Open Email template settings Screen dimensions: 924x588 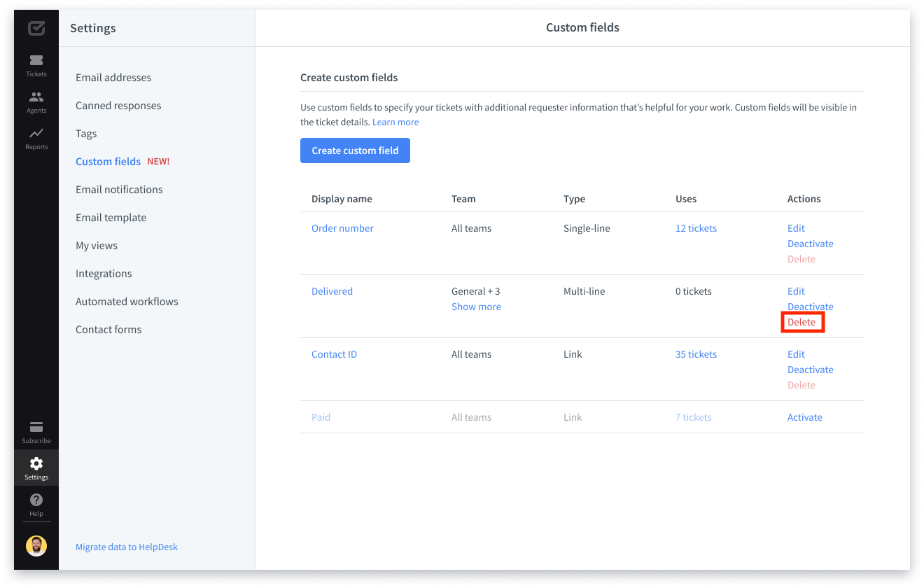(111, 218)
